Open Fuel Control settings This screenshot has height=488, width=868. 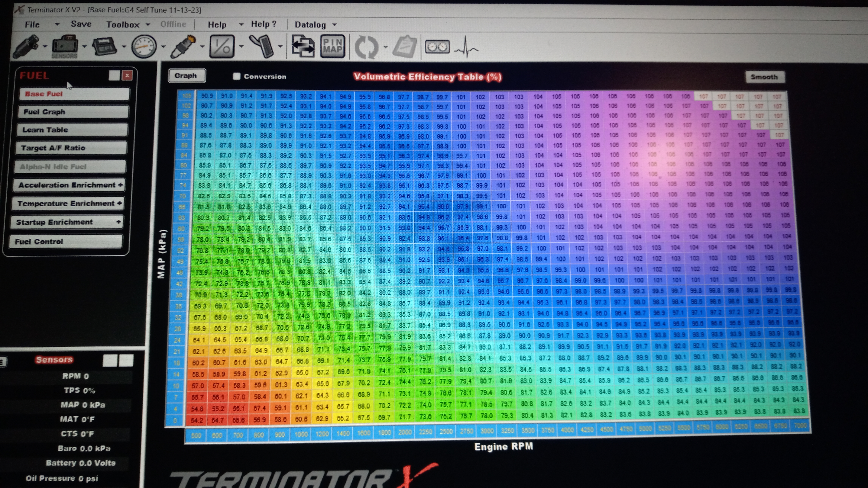66,242
